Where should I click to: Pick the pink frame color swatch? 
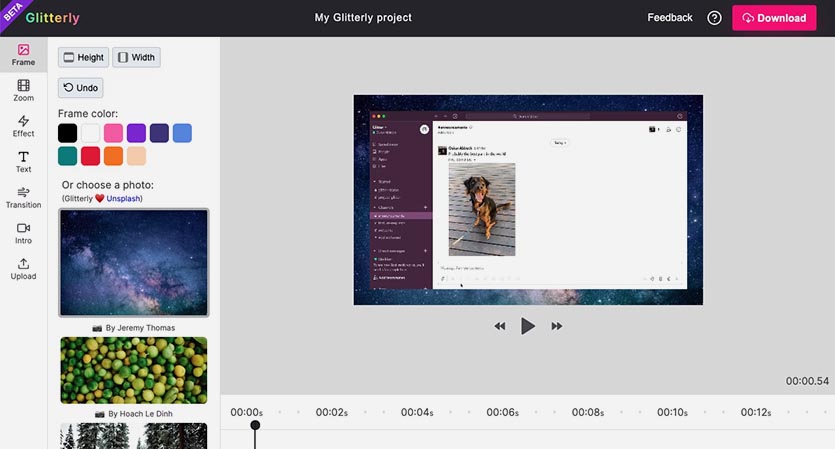coord(113,133)
